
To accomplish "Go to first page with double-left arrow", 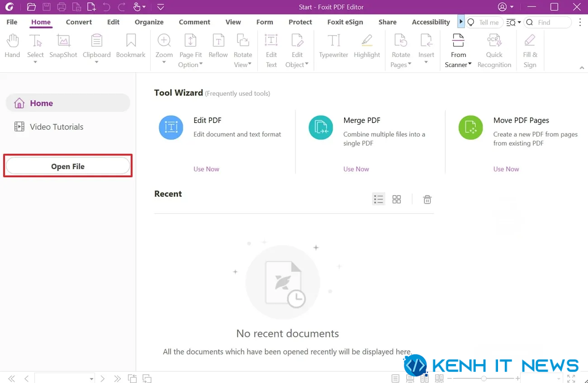I will tap(12, 378).
